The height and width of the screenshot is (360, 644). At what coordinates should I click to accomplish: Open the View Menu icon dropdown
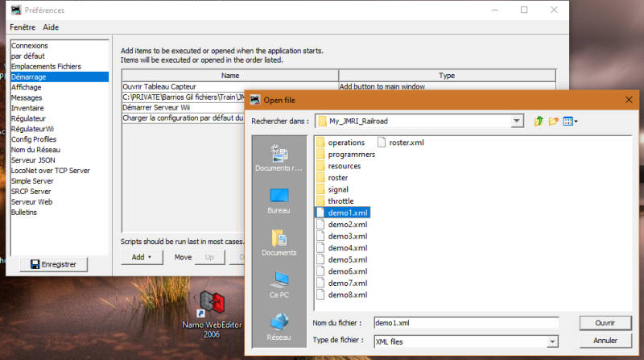(570, 122)
